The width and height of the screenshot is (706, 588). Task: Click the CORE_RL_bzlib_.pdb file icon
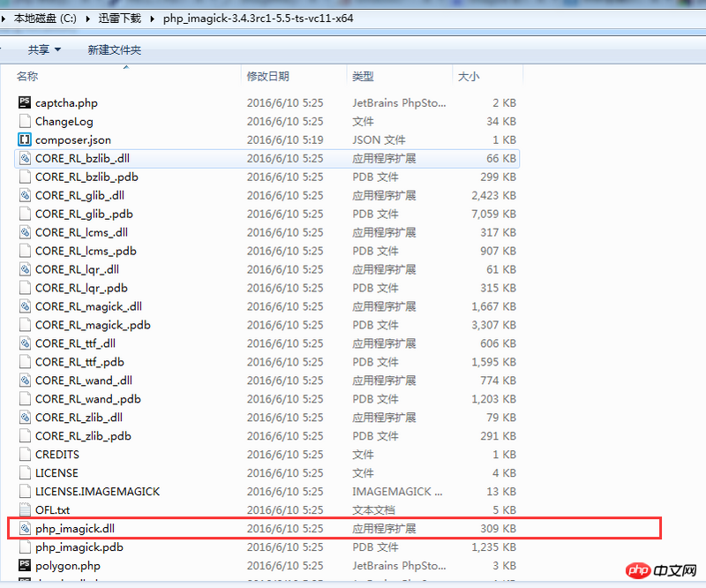pyautogui.click(x=25, y=177)
